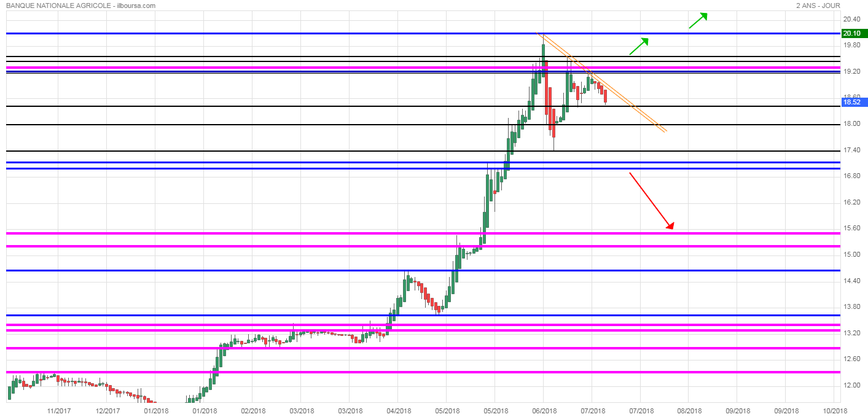This screenshot has height=417, width=868.
Task: Click the 12/2017 date axis label
Action: 108,410
